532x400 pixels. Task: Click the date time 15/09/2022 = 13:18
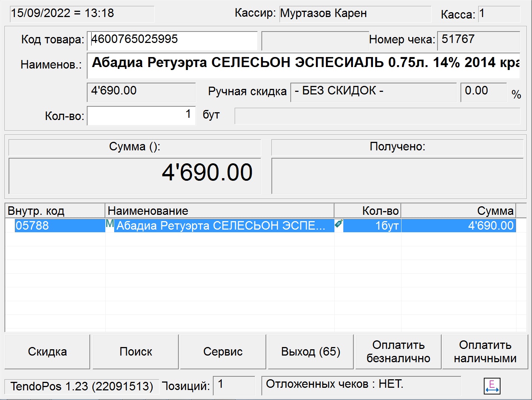pos(82,14)
